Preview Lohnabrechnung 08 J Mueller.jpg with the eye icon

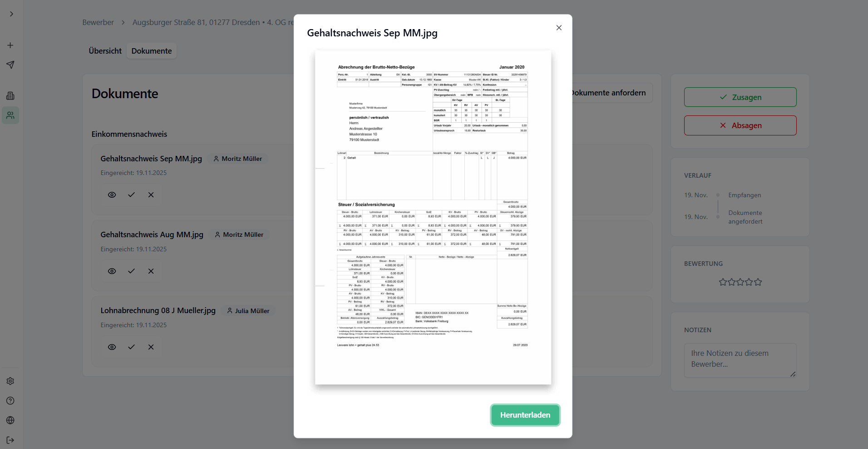112,347
